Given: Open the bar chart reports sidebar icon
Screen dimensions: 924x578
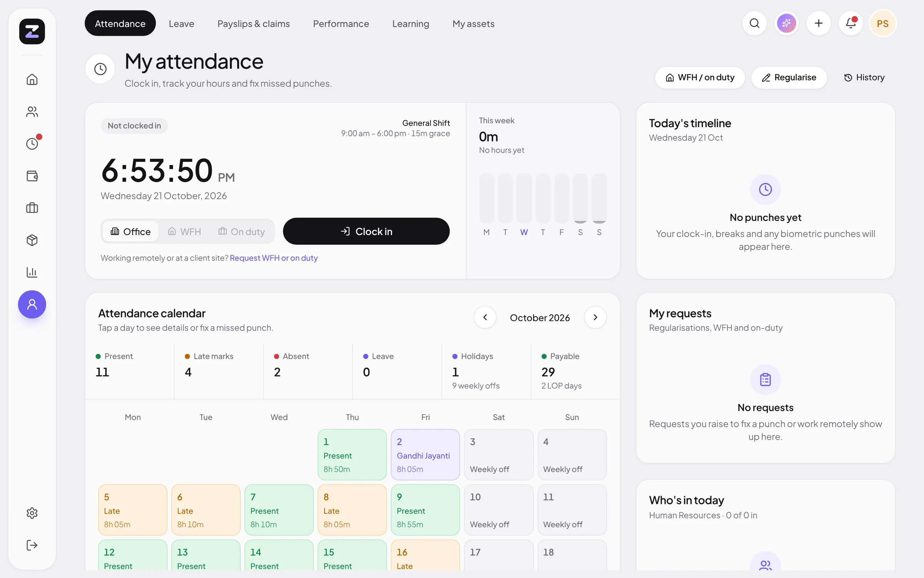Looking at the screenshot, I should pos(32,272).
